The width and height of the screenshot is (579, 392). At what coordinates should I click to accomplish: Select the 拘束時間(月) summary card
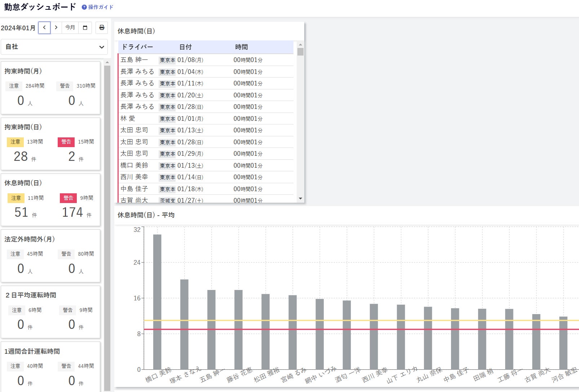(x=50, y=88)
